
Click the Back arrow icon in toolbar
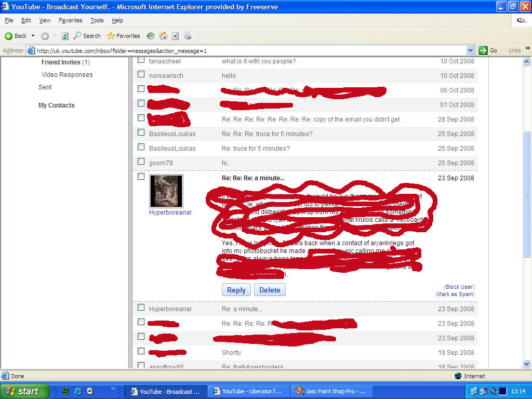8,36
